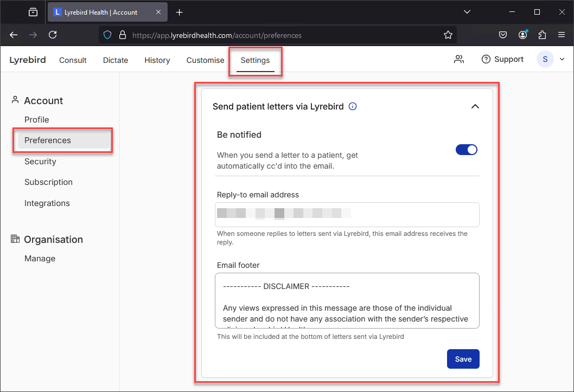This screenshot has height=392, width=574.
Task: Go forward to the next page
Action: (x=33, y=35)
